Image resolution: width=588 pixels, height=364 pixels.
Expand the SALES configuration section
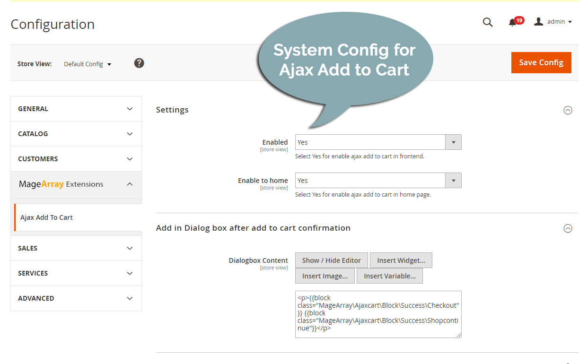76,248
